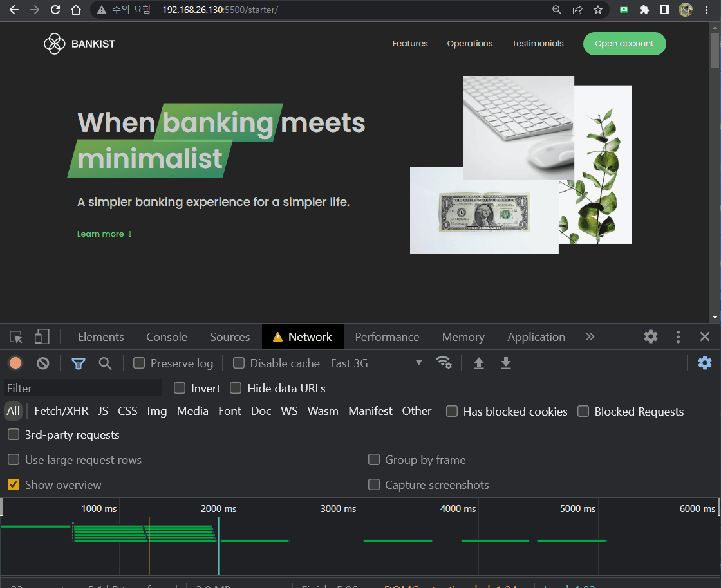Screen dimensions: 721x588
Task: Open the browser home page icon
Action: [x=76, y=10]
